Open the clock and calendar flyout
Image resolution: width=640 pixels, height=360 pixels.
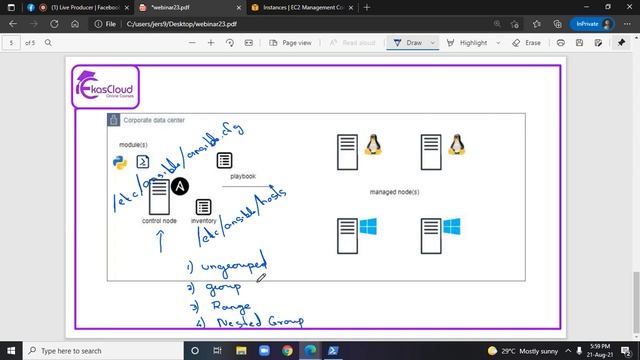pyautogui.click(x=600, y=351)
